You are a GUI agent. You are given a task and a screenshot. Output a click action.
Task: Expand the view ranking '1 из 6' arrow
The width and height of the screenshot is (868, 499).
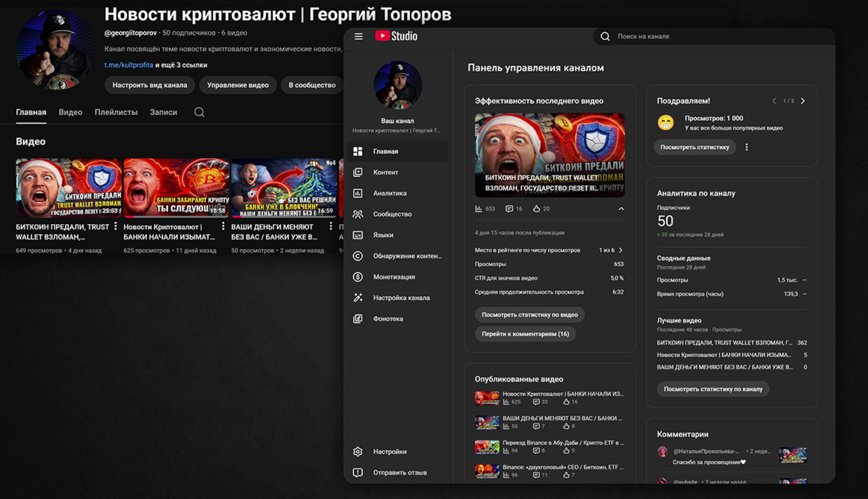621,250
